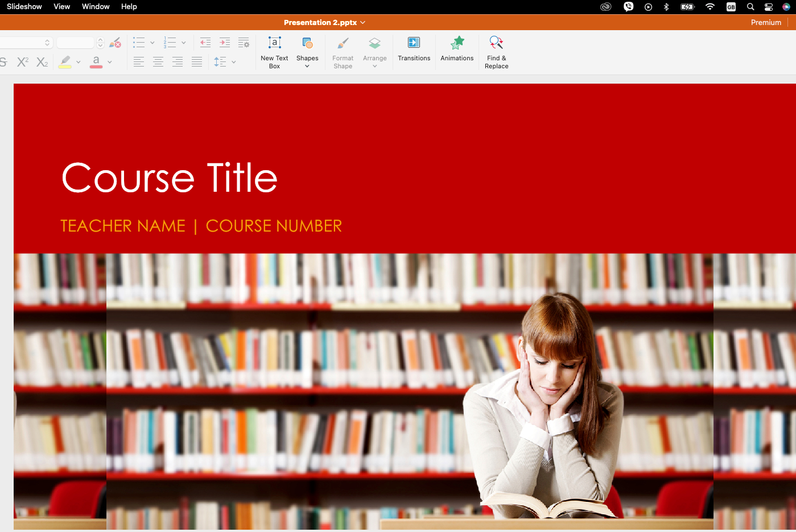Apply the red font color
The height and width of the screenshot is (532, 796).
[x=96, y=62]
